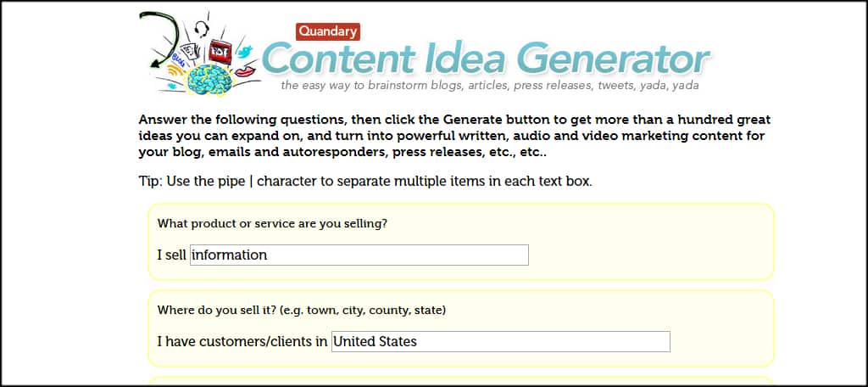
Task: Click the bold instructions paragraph mentioning Generate button
Action: [454, 137]
